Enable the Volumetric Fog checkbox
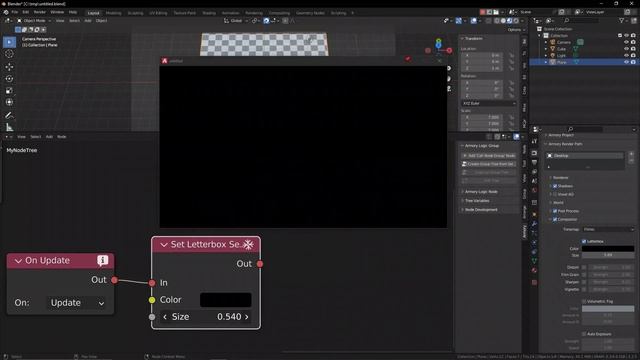The image size is (640, 360). click(x=584, y=301)
